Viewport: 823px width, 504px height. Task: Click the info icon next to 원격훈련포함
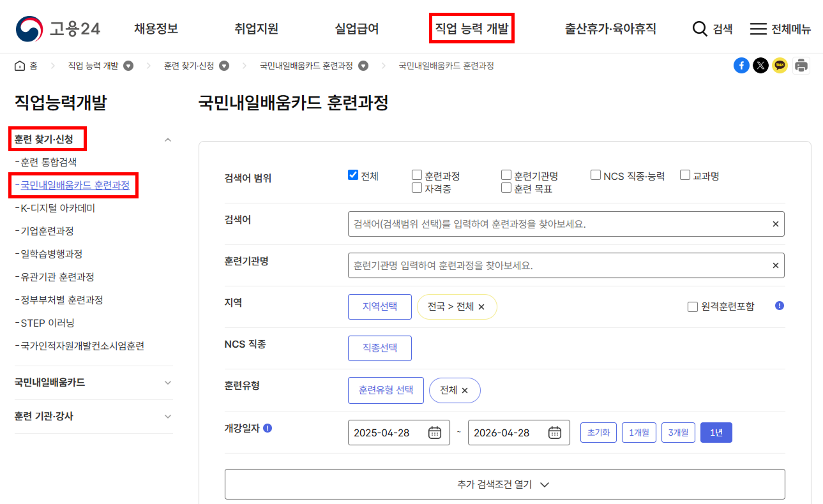point(780,306)
